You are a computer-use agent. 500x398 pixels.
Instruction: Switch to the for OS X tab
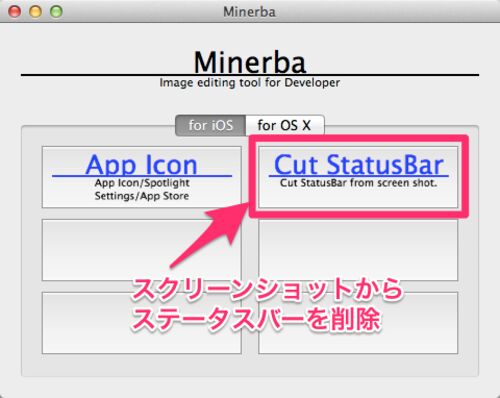285,125
